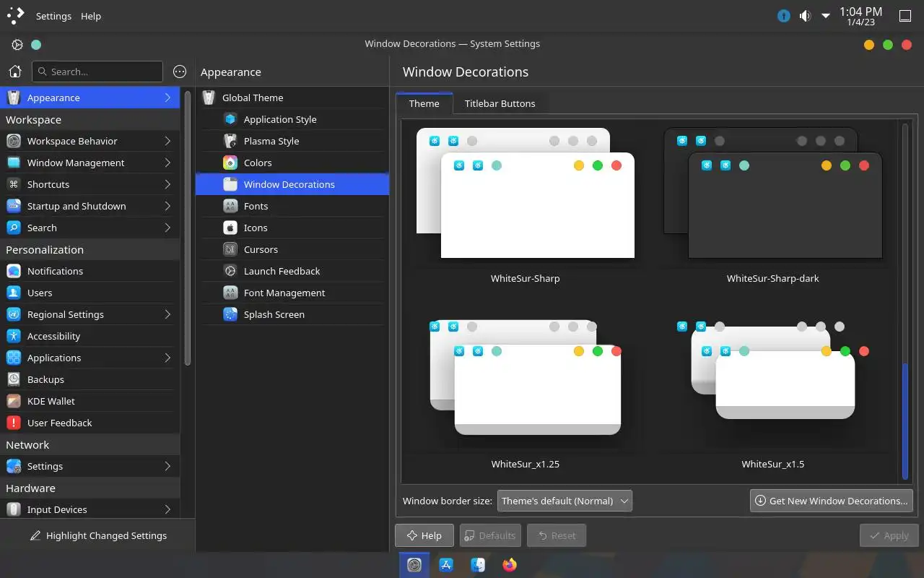Click the Users icon
The height and width of the screenshot is (578, 924).
pos(14,293)
